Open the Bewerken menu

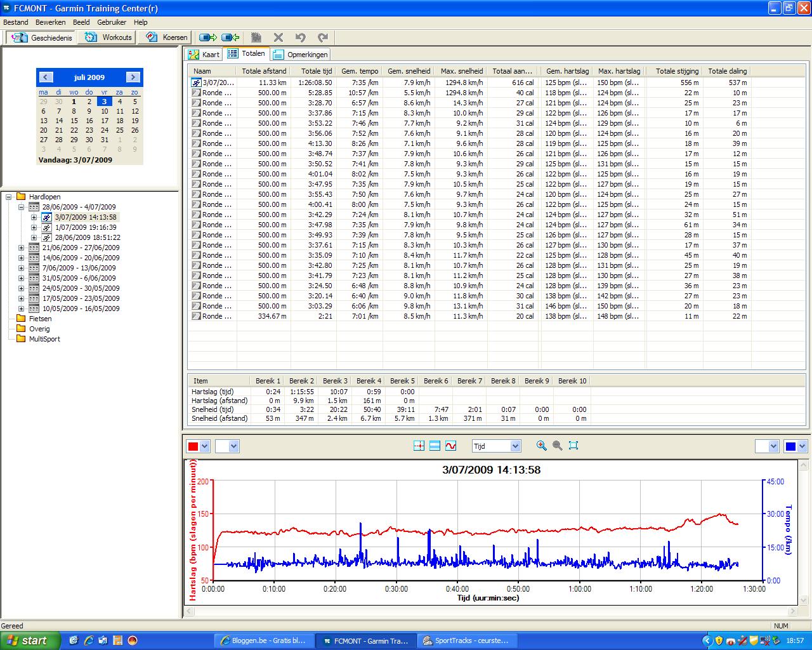pyautogui.click(x=50, y=22)
